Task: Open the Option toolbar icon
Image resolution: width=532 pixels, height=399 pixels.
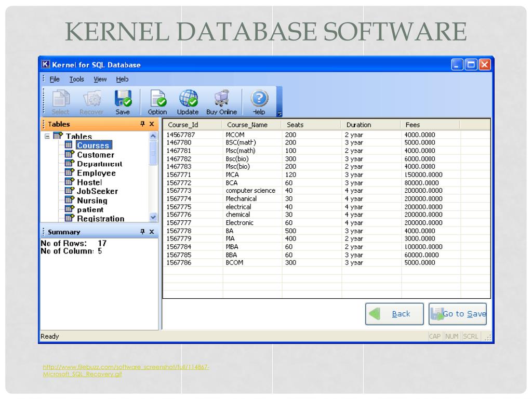Action: (x=158, y=98)
